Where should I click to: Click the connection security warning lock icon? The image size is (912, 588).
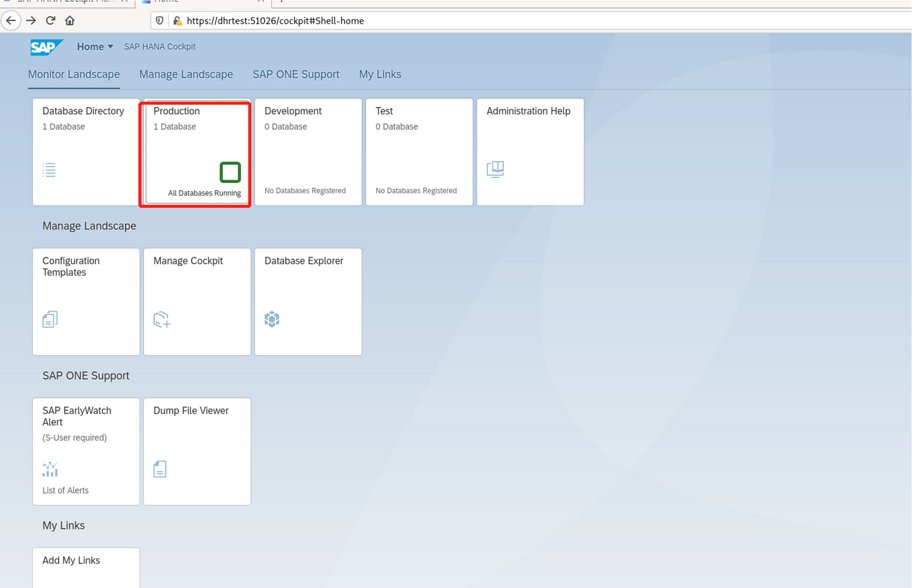pos(177,21)
